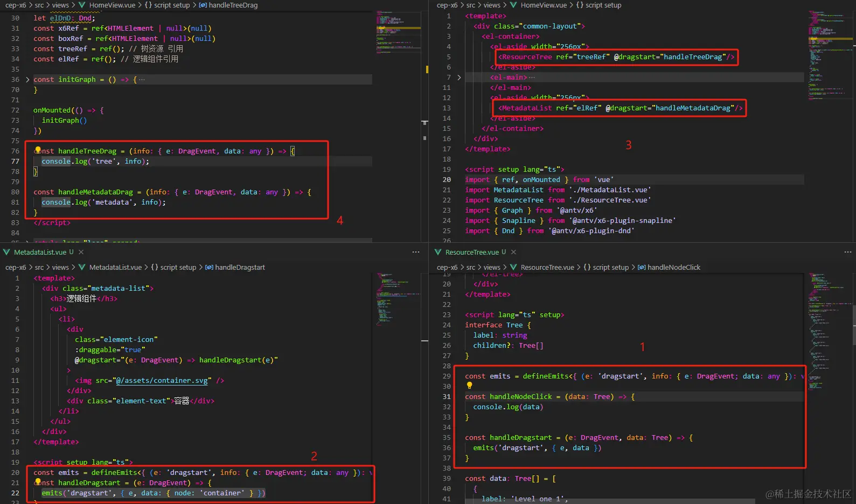The height and width of the screenshot is (504, 856).
Task: Click the 'Level one 1' label on line 41
Action: 538,499
